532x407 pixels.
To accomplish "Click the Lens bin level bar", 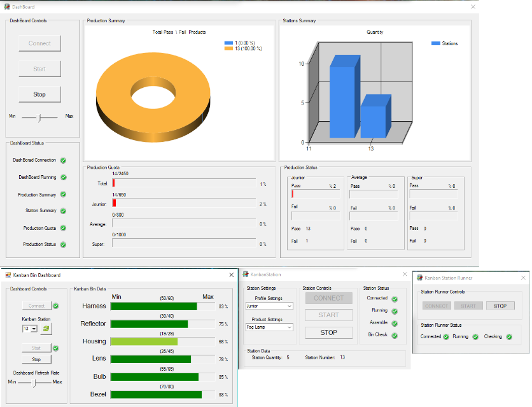I will (x=163, y=359).
